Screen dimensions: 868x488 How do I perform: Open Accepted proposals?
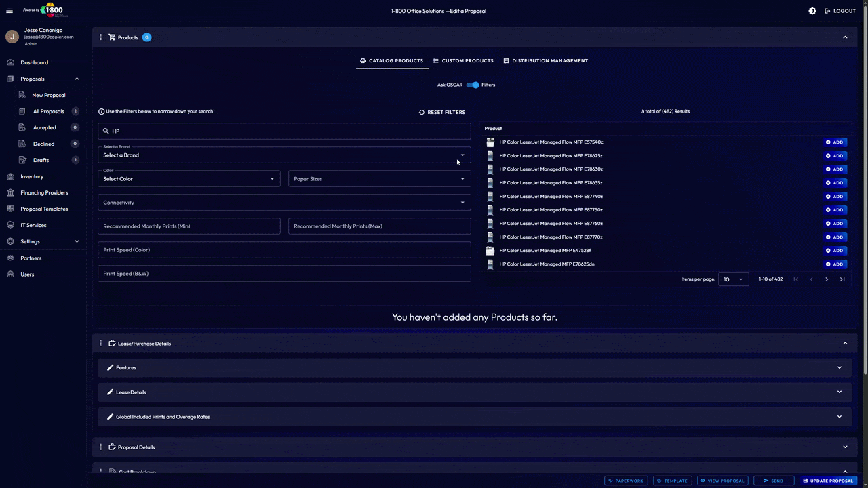click(45, 127)
